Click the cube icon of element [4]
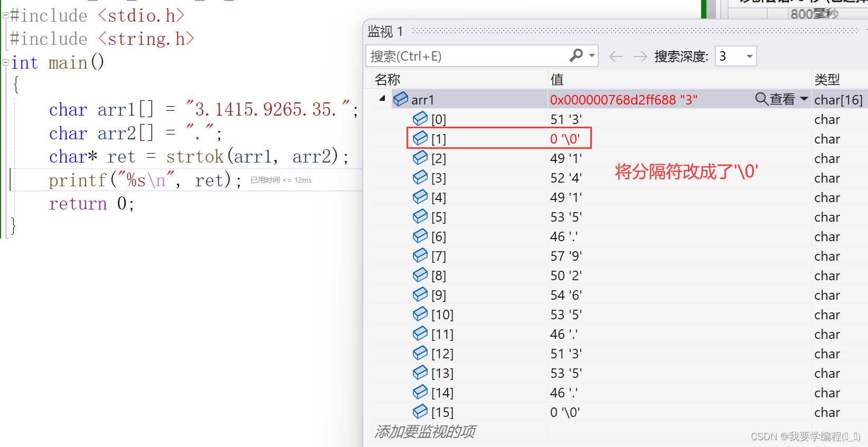 [x=420, y=197]
